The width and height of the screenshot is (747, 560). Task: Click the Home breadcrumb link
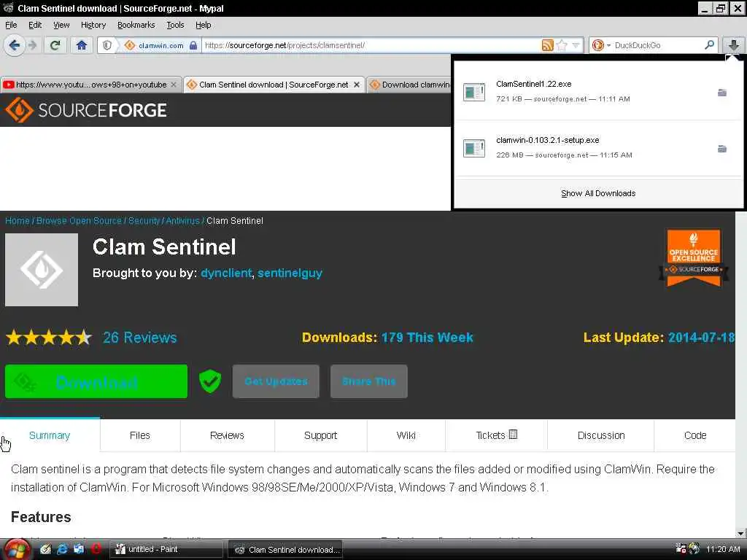(x=18, y=220)
